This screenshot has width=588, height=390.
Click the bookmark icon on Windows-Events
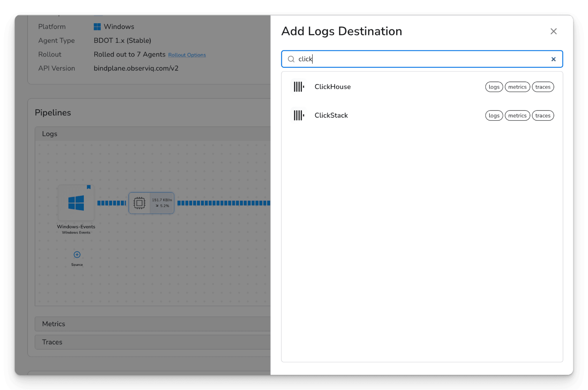click(x=89, y=187)
